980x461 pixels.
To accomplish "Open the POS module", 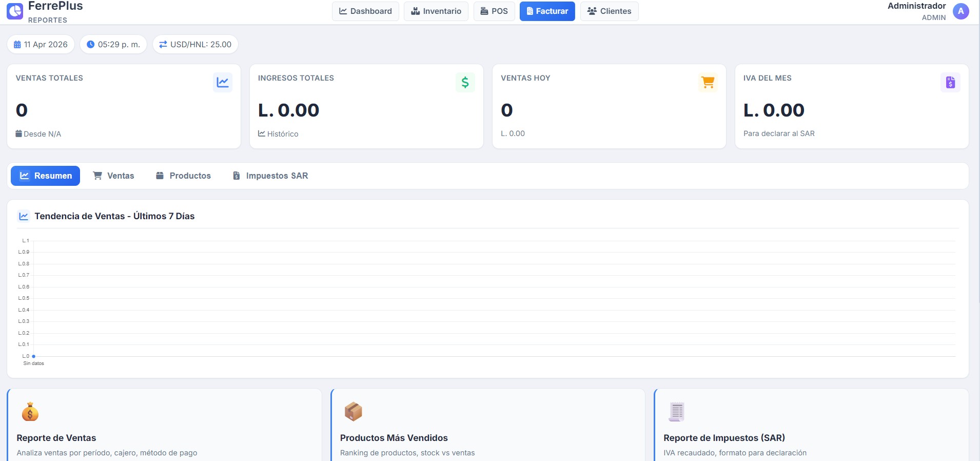I will point(494,11).
